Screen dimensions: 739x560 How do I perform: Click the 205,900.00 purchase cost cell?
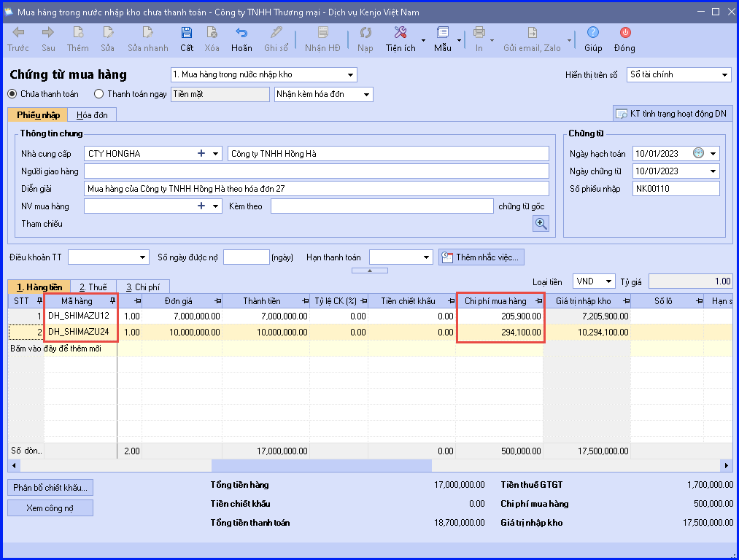pyautogui.click(x=500, y=316)
